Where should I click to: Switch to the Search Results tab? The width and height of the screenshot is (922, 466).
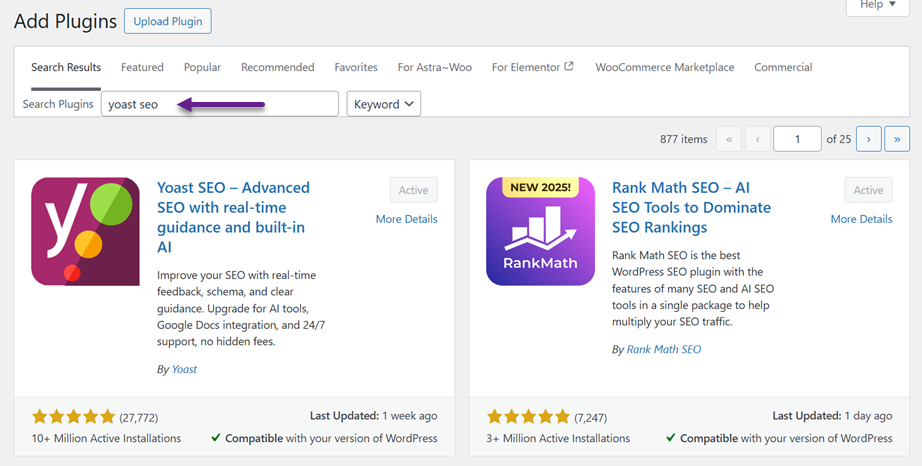tap(66, 68)
